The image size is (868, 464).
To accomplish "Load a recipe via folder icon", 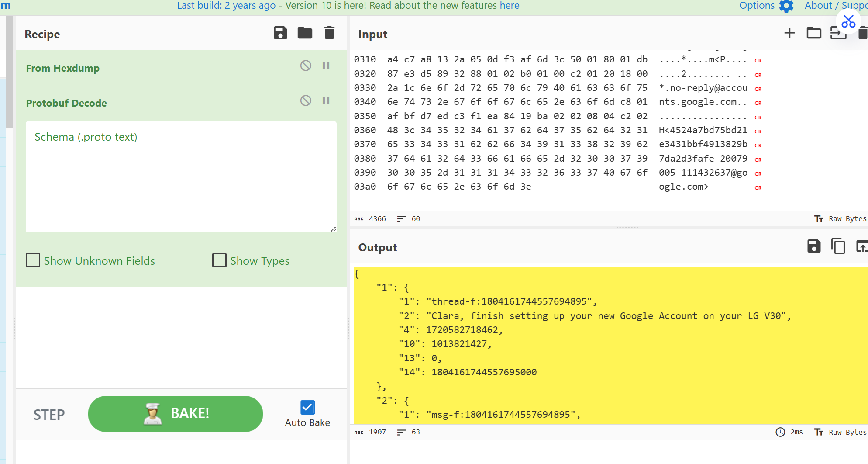I will pos(305,33).
